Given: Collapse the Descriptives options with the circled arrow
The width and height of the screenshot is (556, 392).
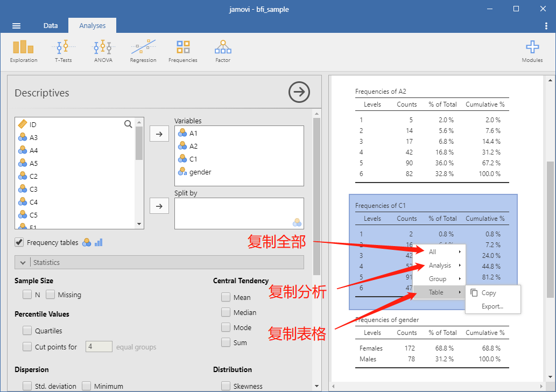Looking at the screenshot, I should pos(299,92).
